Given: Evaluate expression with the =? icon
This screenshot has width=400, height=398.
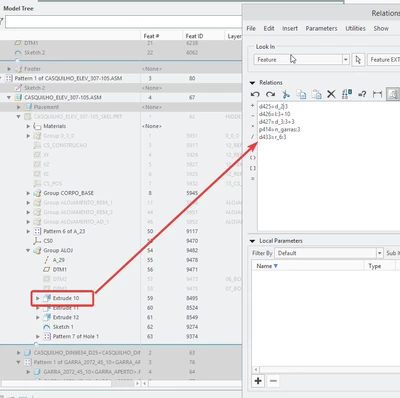Looking at the screenshot, I should (x=362, y=94).
